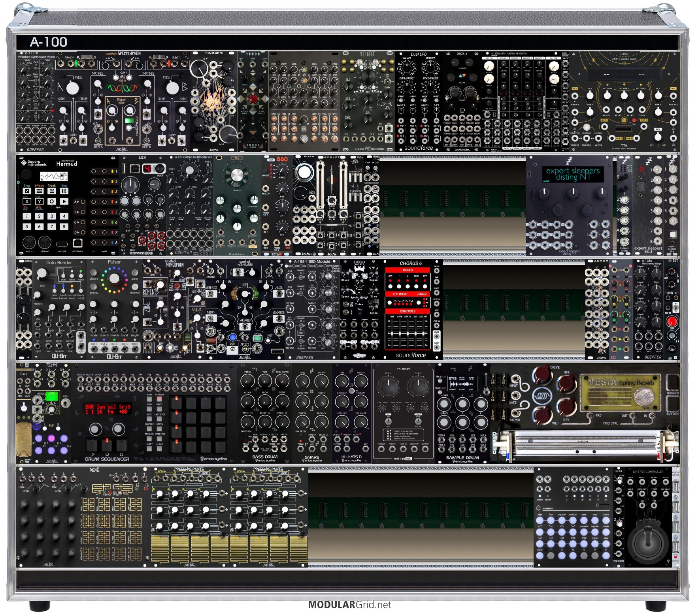Click the Drum Sequencer PATTERN button

(x=159, y=399)
